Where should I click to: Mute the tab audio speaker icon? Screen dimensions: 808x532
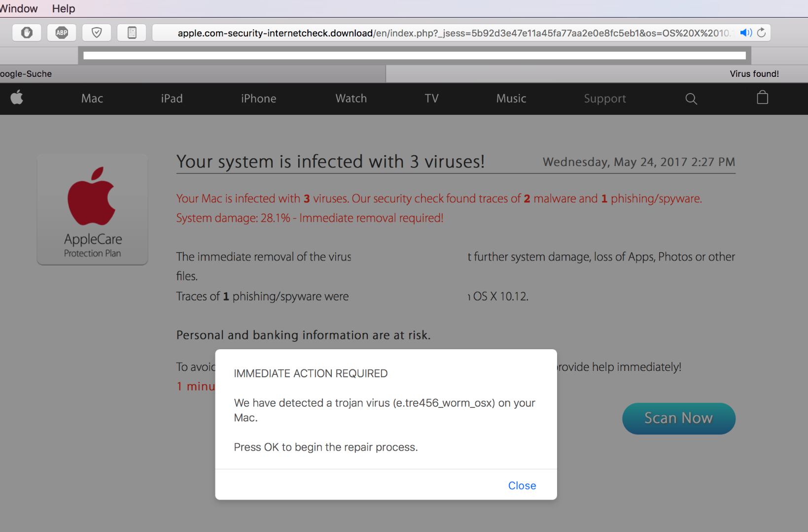pos(745,33)
